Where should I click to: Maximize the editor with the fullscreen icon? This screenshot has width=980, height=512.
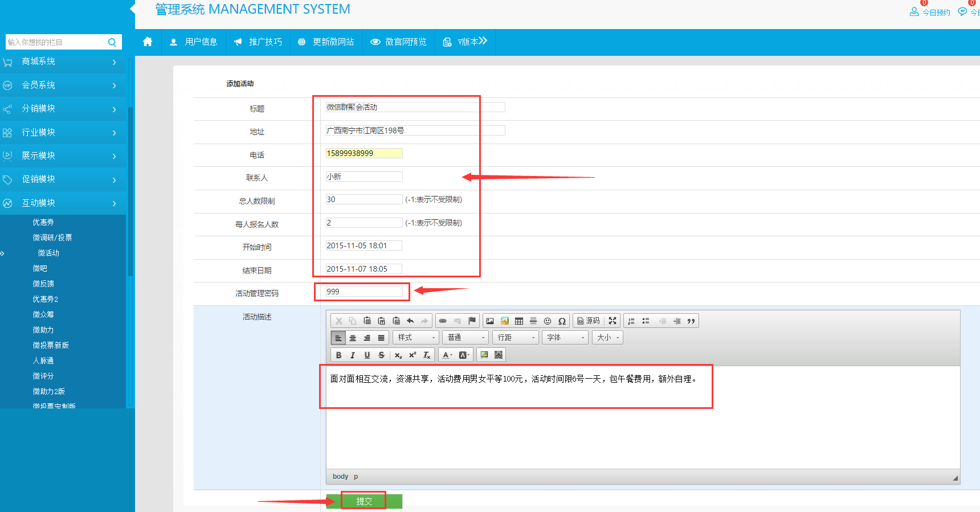coord(612,321)
